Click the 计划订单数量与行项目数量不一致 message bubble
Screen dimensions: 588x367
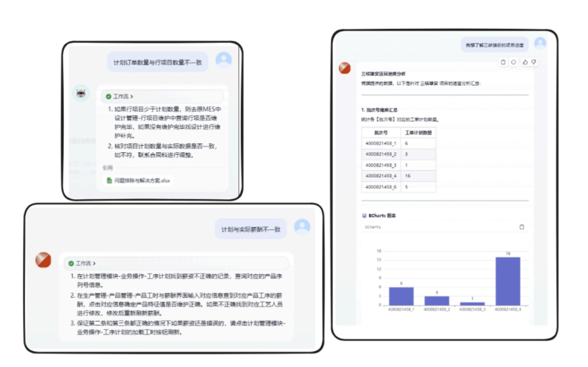(x=157, y=63)
